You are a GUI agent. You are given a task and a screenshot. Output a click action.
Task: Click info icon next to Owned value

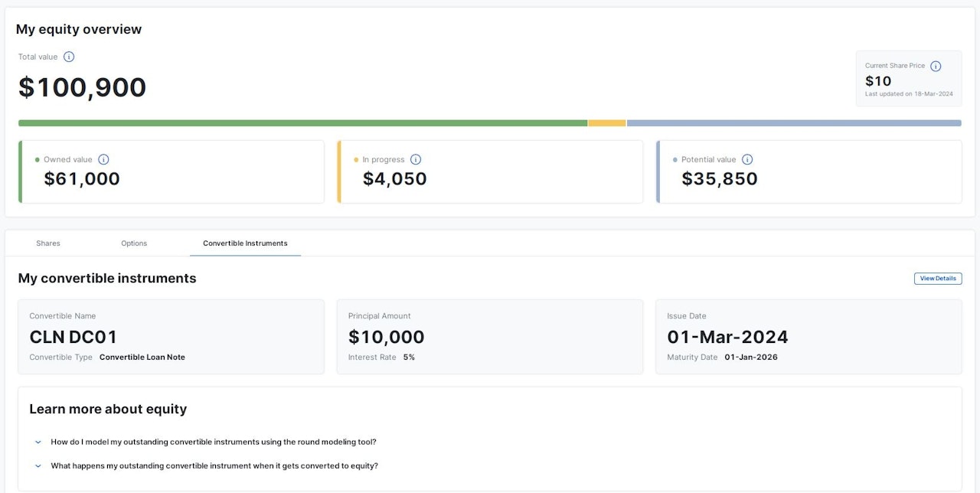point(103,159)
